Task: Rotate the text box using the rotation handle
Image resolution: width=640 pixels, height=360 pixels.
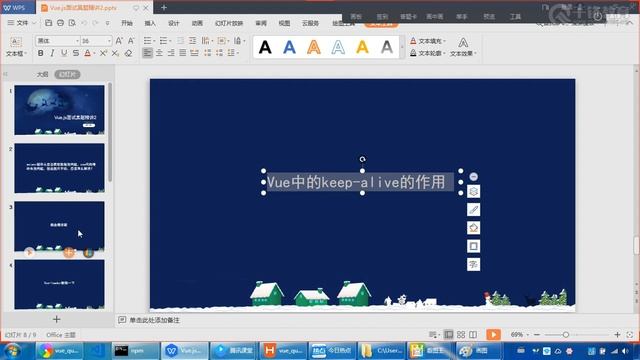Action: tap(362, 159)
